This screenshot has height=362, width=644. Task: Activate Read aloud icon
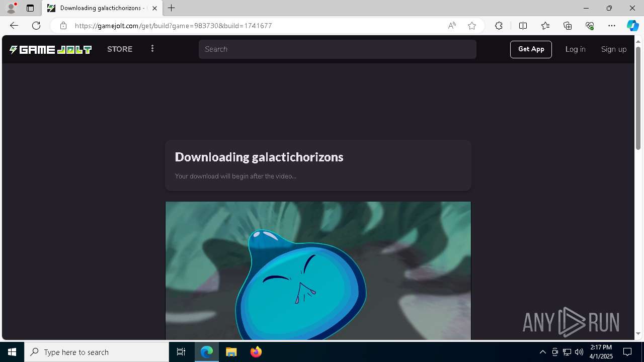pyautogui.click(x=452, y=26)
